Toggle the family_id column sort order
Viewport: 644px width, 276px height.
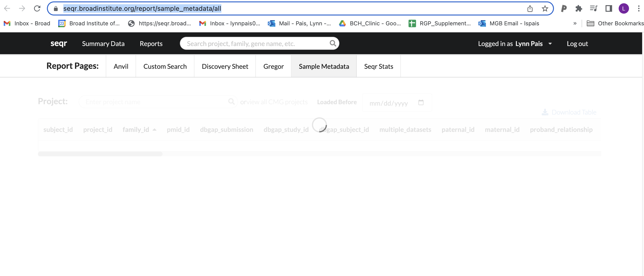coord(139,129)
